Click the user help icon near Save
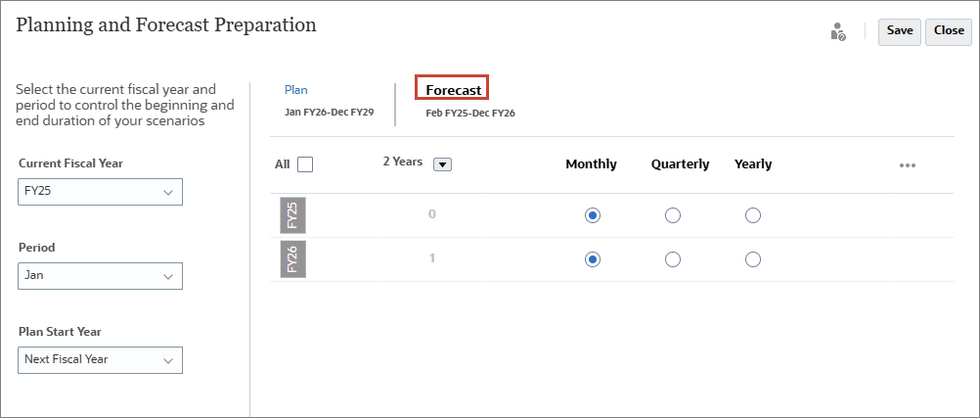This screenshot has height=418, width=980. coord(838,32)
